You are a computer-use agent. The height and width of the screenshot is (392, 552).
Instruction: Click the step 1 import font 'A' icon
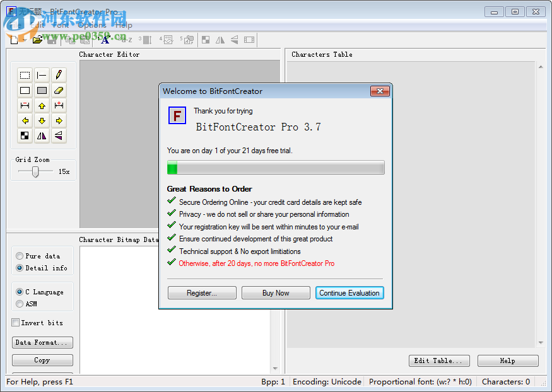[105, 40]
